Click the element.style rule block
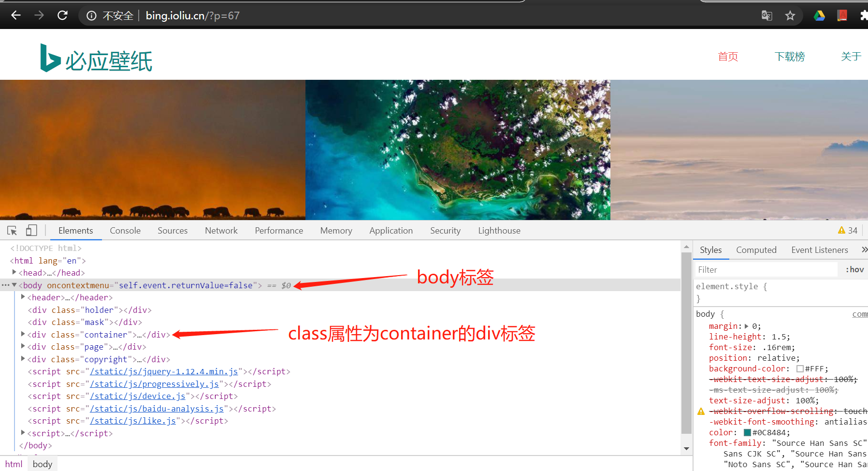The width and height of the screenshot is (868, 471). click(x=781, y=292)
